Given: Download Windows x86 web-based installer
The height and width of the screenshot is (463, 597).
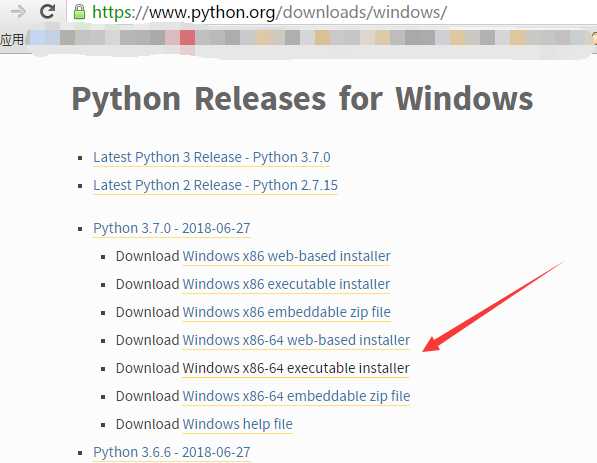Looking at the screenshot, I should pyautogui.click(x=286, y=256).
